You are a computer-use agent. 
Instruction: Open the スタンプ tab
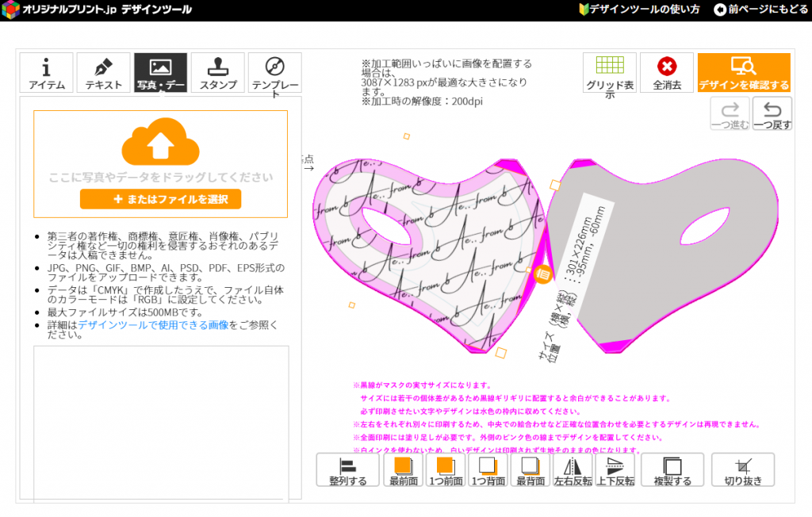[x=218, y=72]
